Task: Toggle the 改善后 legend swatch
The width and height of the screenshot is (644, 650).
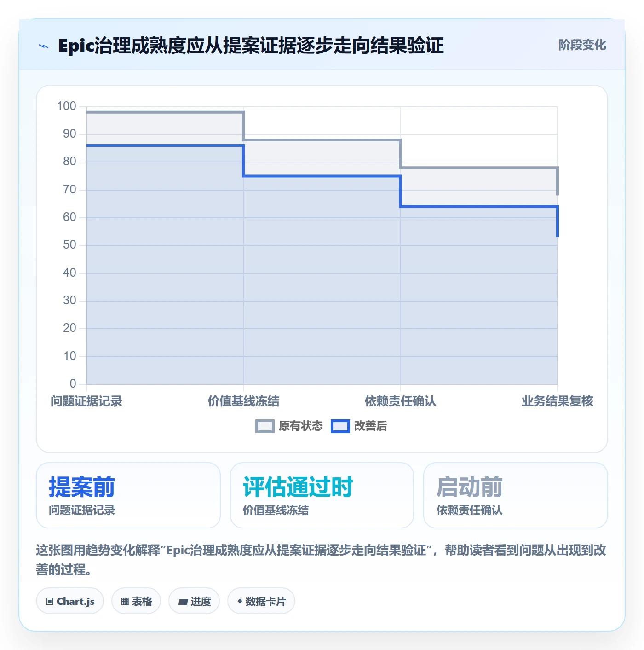Action: 340,426
